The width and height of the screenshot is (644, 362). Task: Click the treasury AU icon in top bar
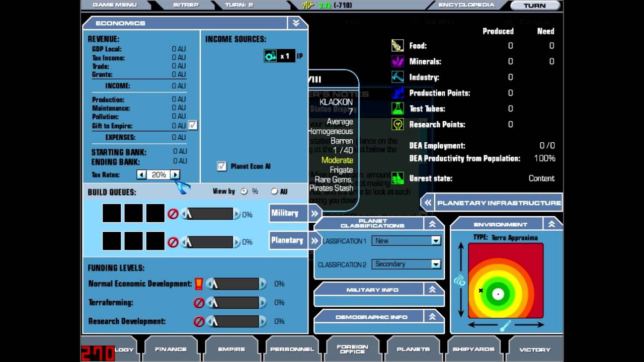pos(308,6)
